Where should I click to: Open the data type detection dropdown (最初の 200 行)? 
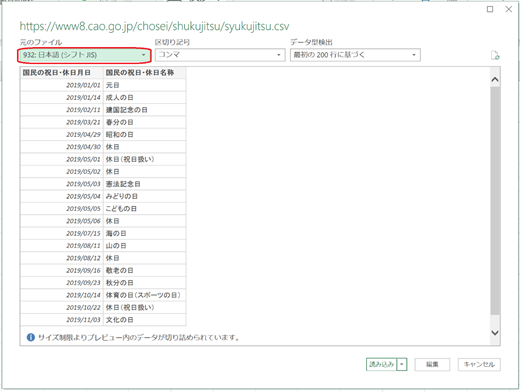(x=355, y=55)
